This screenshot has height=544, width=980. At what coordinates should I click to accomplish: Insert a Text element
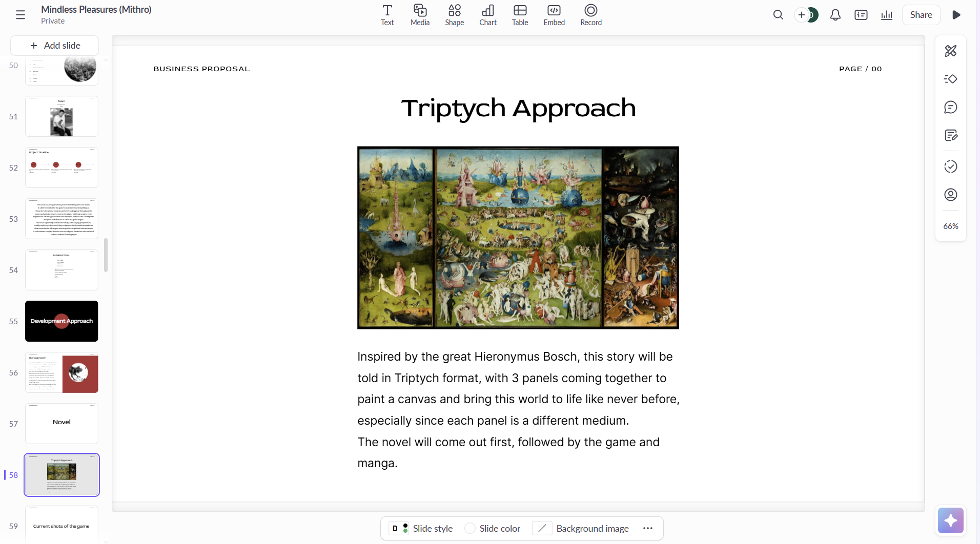[x=387, y=15]
